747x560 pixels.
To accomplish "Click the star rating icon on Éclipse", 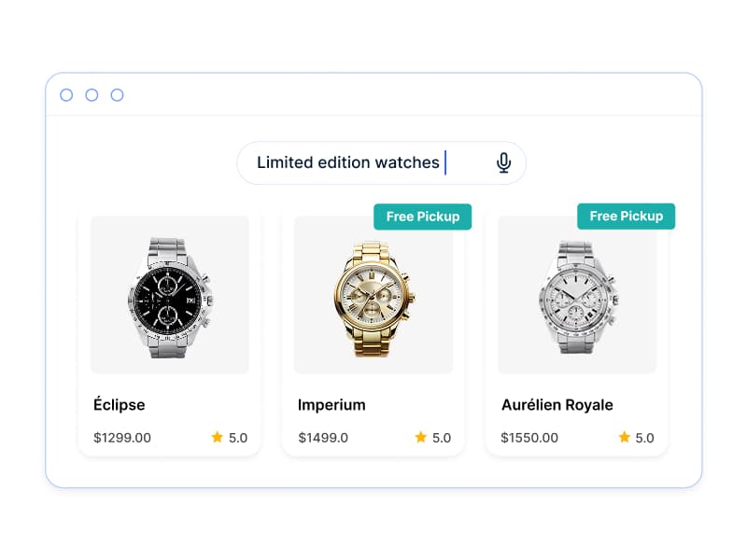I will tap(218, 437).
